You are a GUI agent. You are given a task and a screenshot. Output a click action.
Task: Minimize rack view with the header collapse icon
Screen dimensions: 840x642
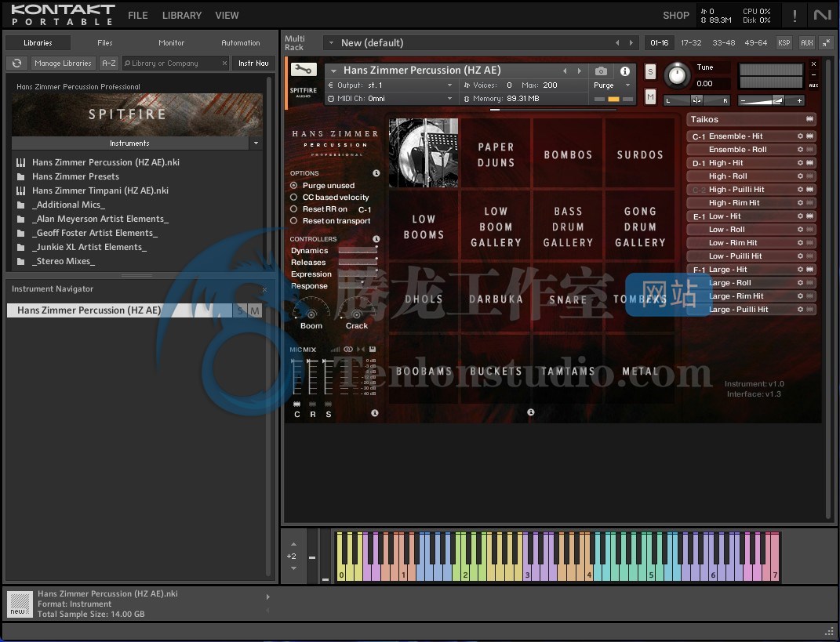click(826, 42)
